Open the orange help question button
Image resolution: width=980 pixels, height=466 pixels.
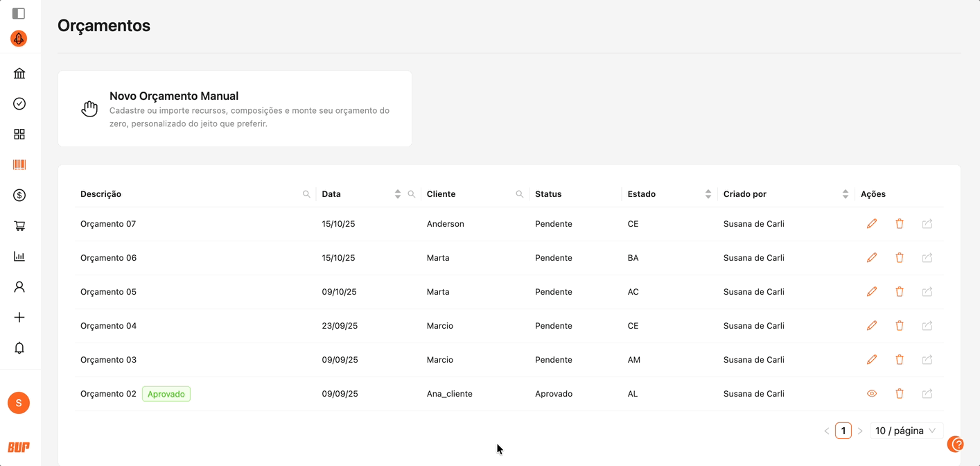point(956,444)
